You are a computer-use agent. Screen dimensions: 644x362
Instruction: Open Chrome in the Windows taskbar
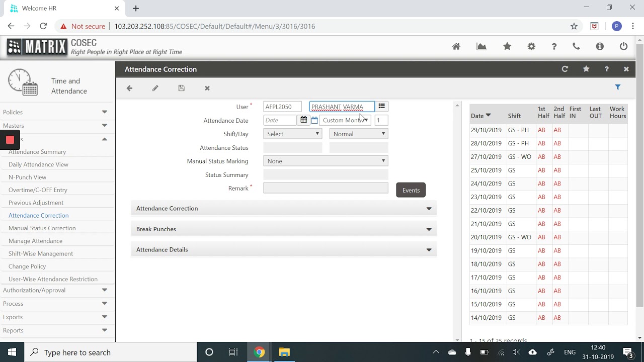[x=260, y=352]
